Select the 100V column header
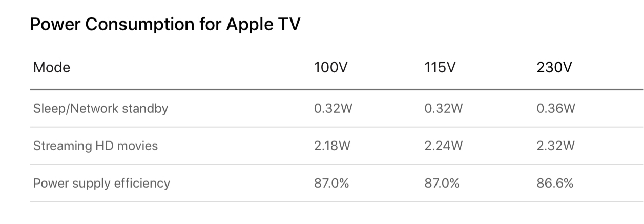 tap(330, 67)
